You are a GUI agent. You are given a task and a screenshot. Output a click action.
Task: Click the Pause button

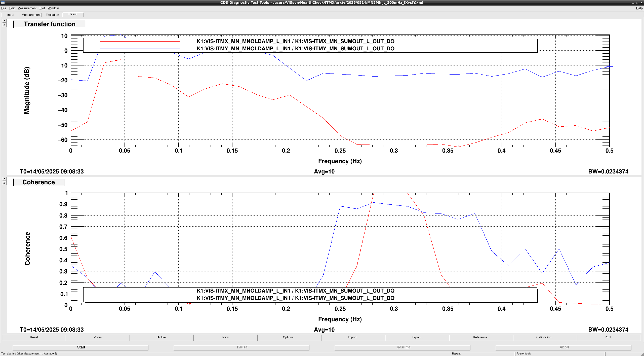tap(242, 347)
